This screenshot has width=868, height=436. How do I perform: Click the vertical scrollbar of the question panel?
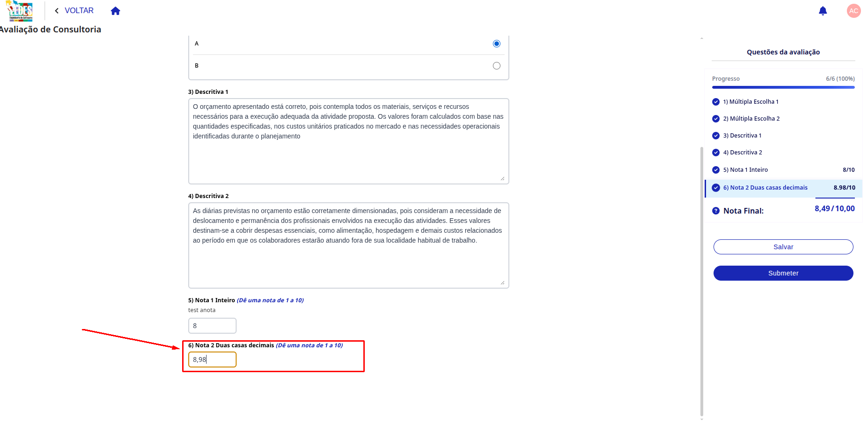tap(702, 282)
